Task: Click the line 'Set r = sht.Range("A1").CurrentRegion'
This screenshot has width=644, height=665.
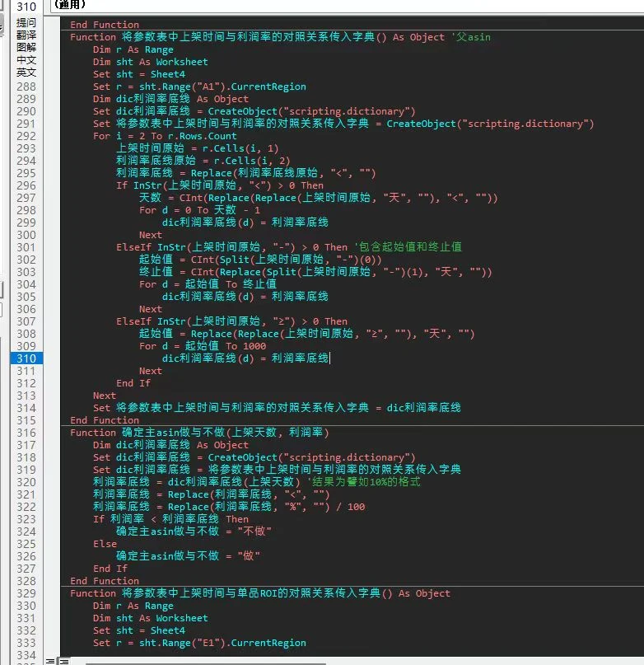Action: point(199,87)
